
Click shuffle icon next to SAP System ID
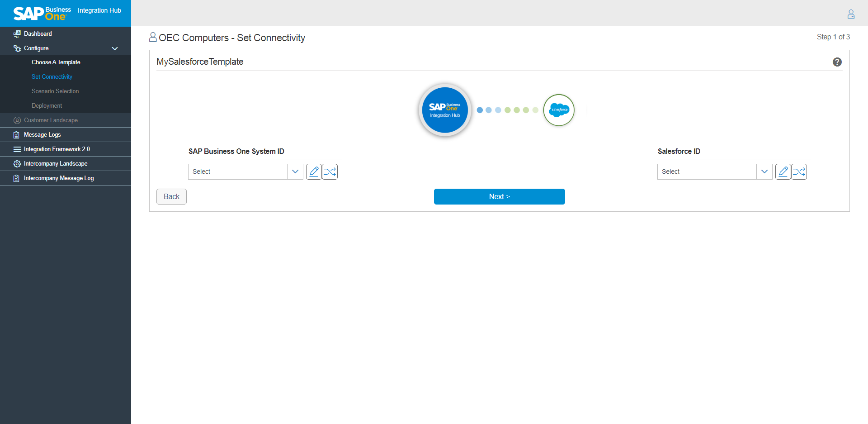330,172
